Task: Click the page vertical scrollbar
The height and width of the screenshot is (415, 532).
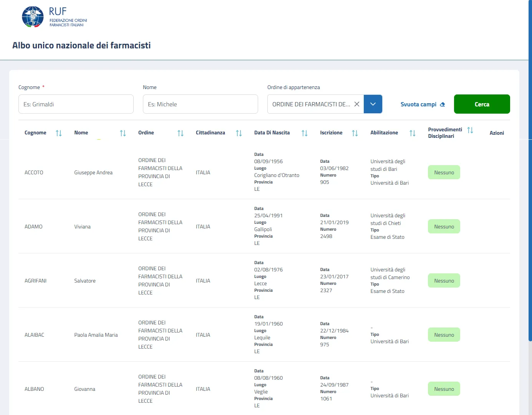Action: click(530, 170)
